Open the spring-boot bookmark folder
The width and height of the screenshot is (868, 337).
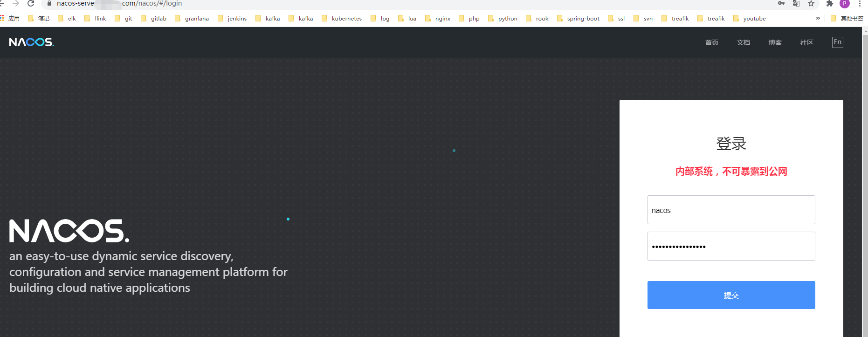(578, 18)
